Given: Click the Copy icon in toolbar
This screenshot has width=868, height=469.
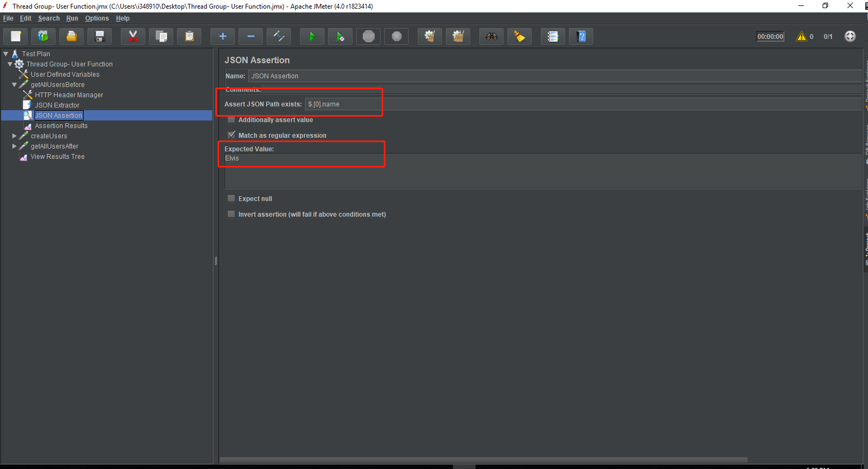Looking at the screenshot, I should pos(161,36).
